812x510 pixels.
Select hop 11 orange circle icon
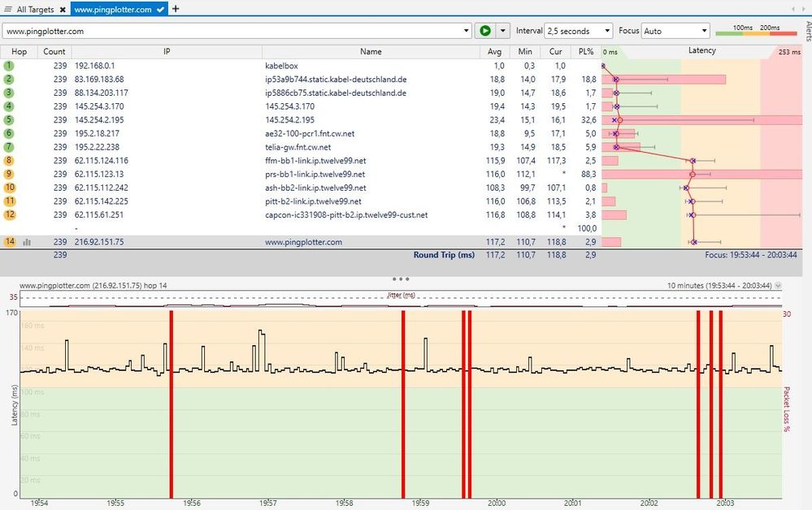tap(9, 201)
